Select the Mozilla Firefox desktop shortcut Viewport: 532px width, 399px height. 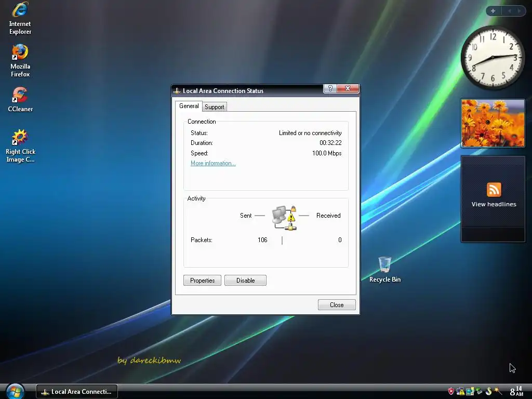click(x=20, y=61)
